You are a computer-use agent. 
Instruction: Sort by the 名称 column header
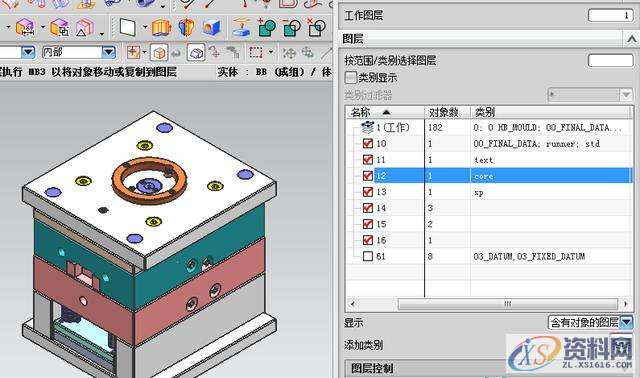(x=384, y=112)
